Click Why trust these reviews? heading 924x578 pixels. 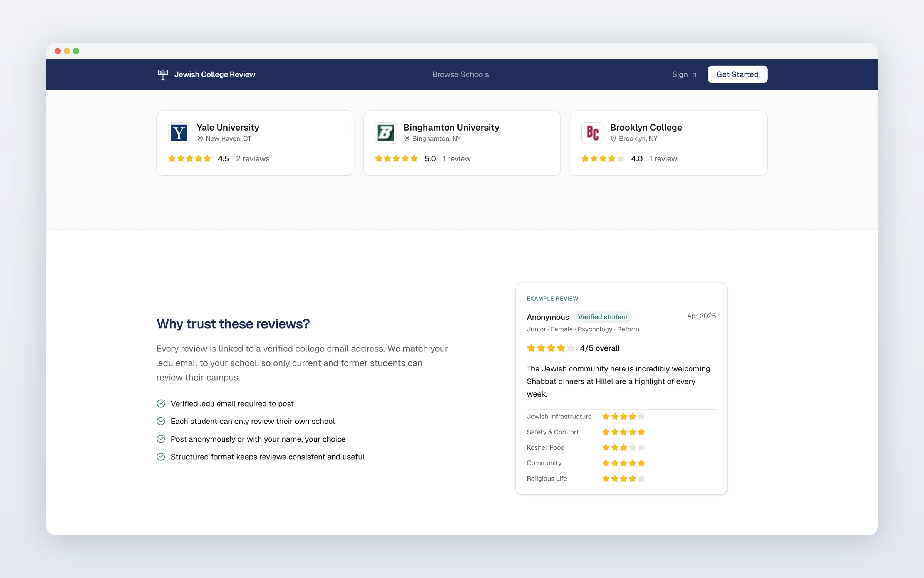[233, 324]
